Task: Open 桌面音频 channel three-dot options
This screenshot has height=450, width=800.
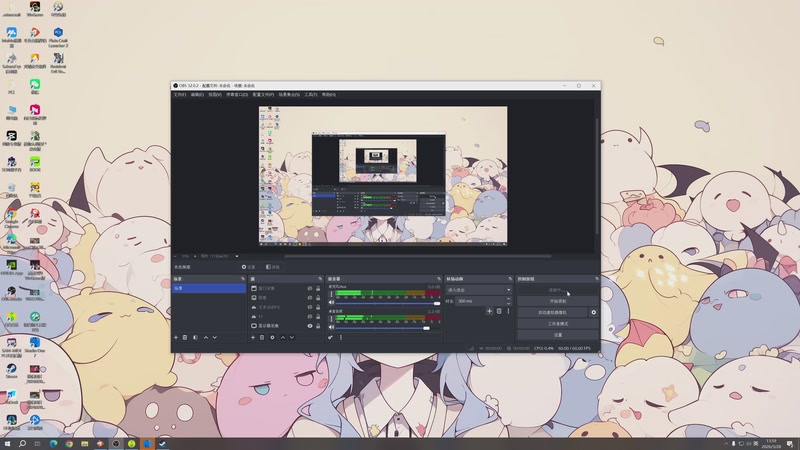Action: point(331,318)
